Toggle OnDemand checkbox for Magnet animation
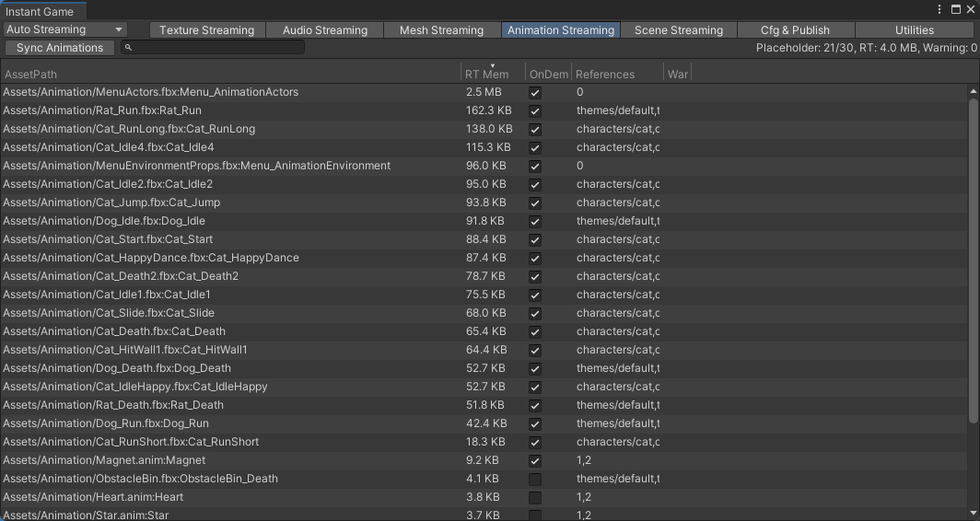The height and width of the screenshot is (521, 980). [x=535, y=460]
